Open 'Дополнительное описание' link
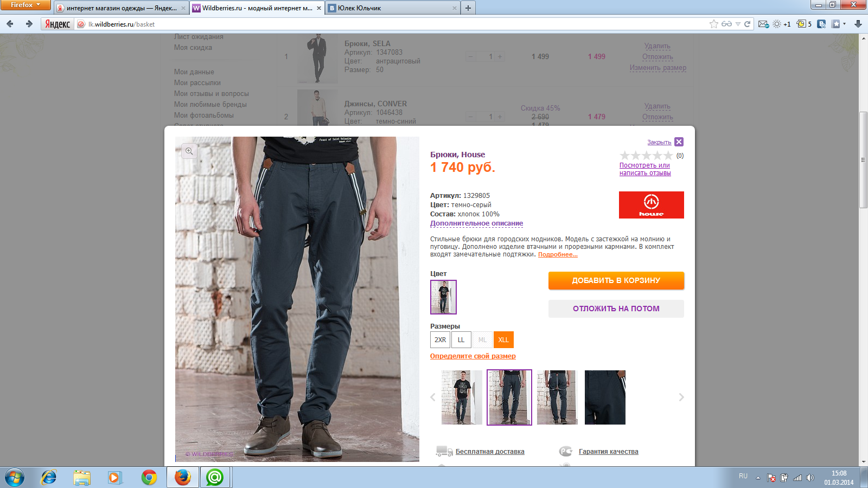This screenshot has height=488, width=868. [x=476, y=223]
